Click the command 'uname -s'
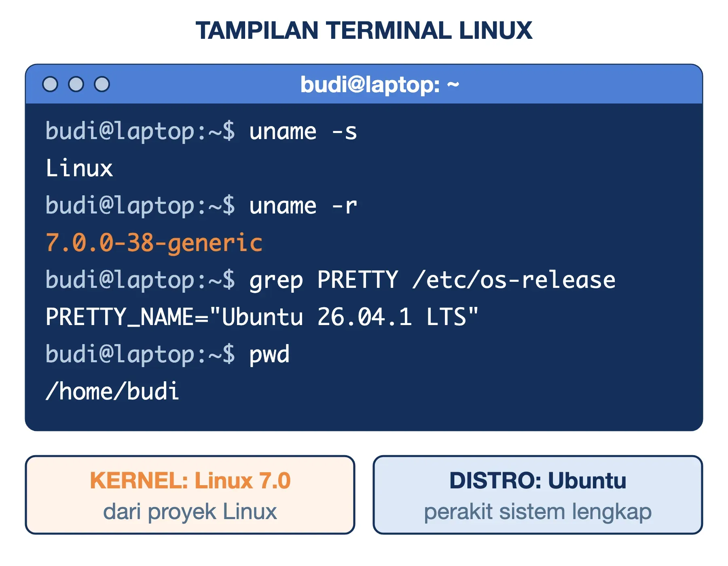 click(x=303, y=131)
